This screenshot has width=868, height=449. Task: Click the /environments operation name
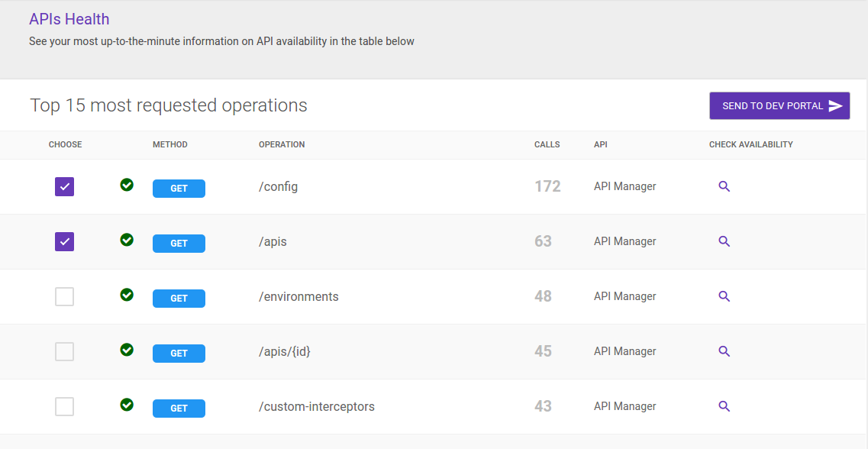coord(299,296)
